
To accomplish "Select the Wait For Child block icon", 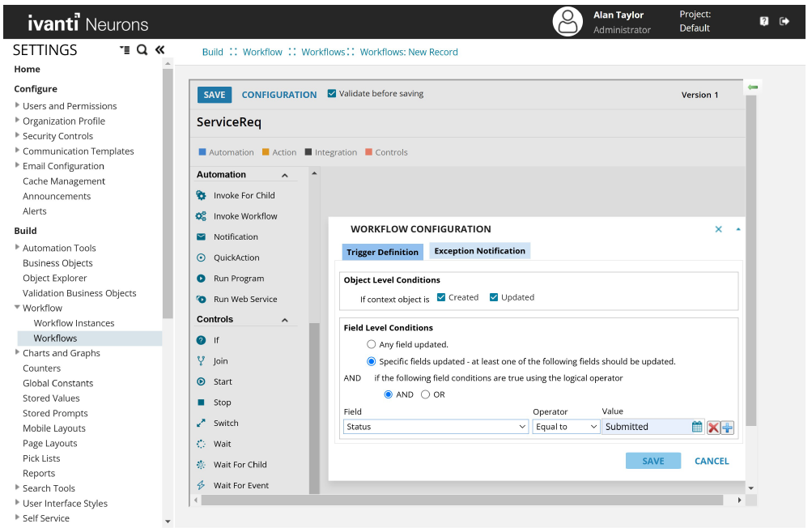I will tap(201, 465).
